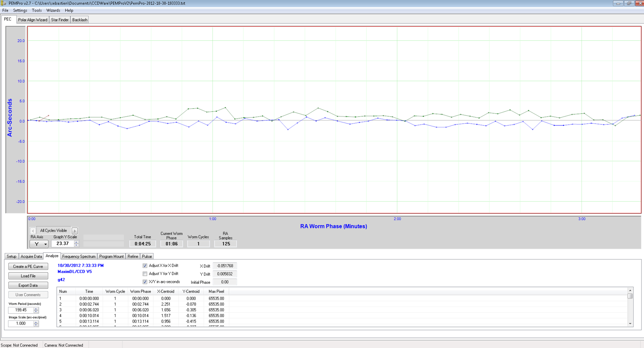Open the Settings menu
This screenshot has height=348, width=644.
point(20,10)
